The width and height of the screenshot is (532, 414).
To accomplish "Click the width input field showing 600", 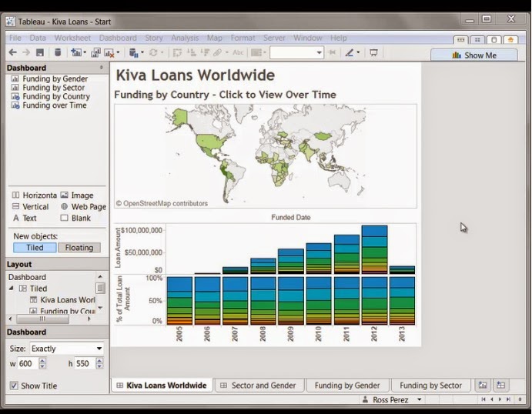I will [28, 363].
